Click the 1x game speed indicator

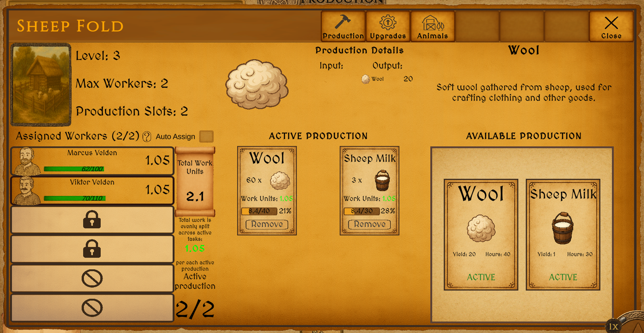[x=613, y=326]
